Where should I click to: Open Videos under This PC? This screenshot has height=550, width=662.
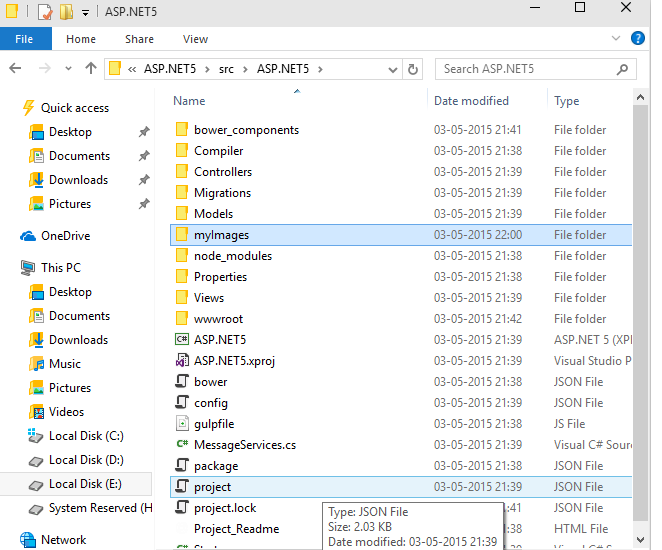pyautogui.click(x=66, y=412)
